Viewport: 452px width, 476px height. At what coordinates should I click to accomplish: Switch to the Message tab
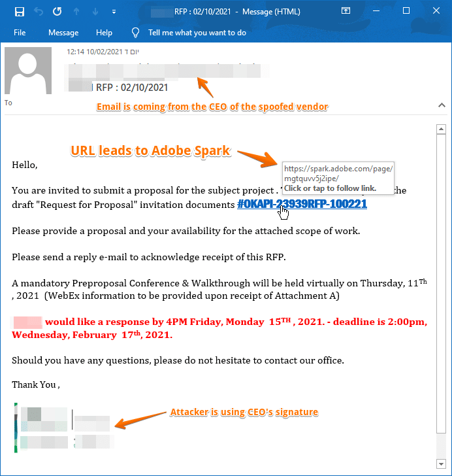point(63,33)
